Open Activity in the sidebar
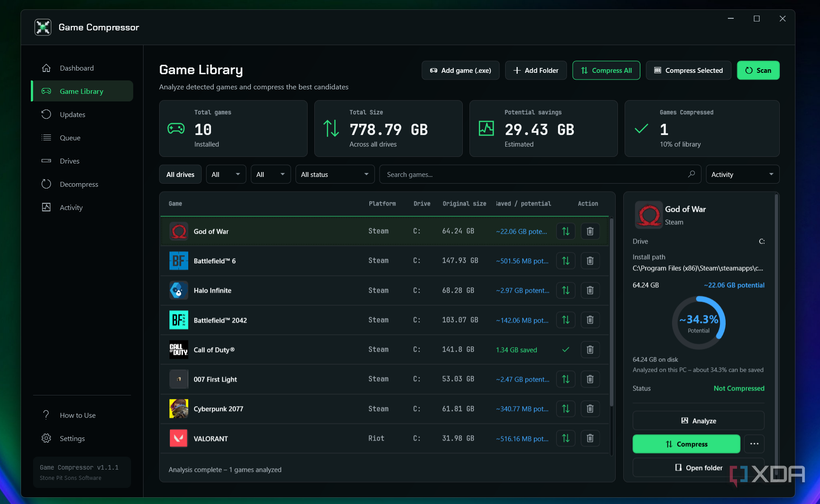 82,207
